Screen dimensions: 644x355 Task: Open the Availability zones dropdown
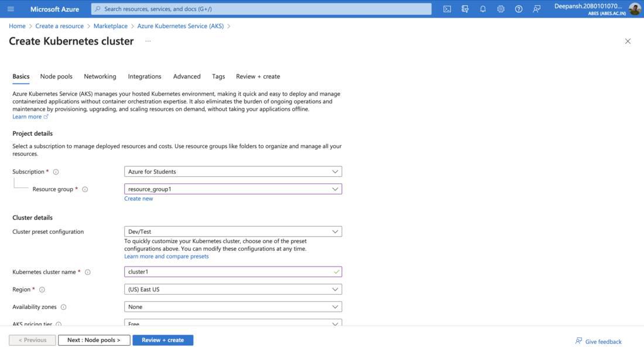pyautogui.click(x=233, y=306)
